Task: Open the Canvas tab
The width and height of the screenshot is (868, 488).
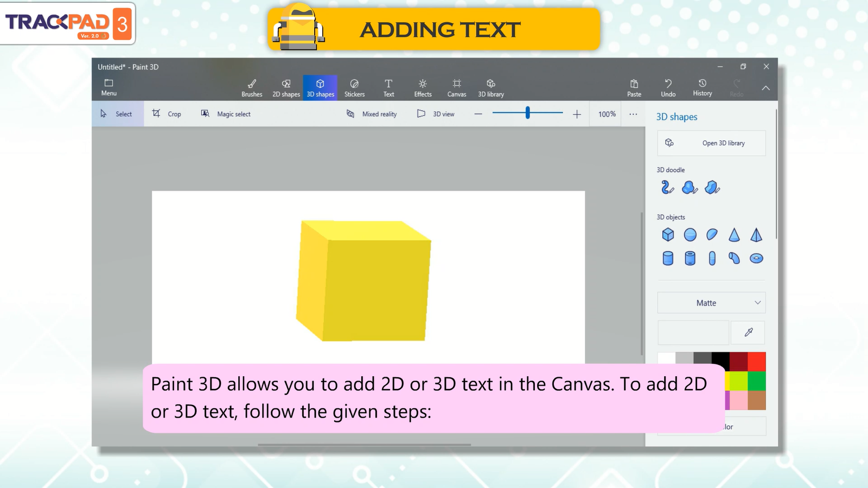Action: point(457,88)
